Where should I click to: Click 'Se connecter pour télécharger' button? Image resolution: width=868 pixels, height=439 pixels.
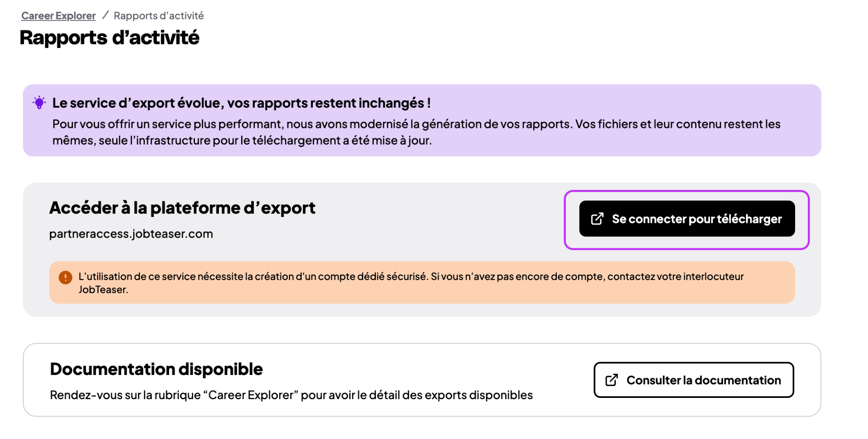[x=687, y=219]
